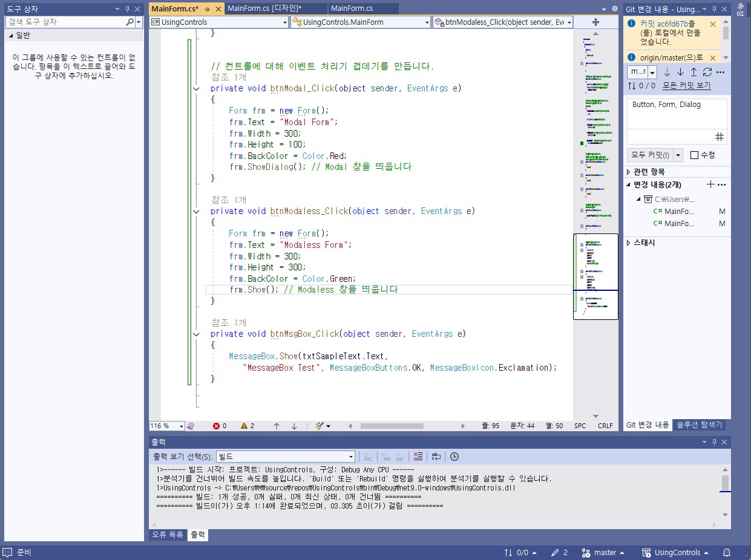The width and height of the screenshot is (751, 560).
Task: Click the Button, Form, Dialog commit message box
Action: click(x=677, y=114)
